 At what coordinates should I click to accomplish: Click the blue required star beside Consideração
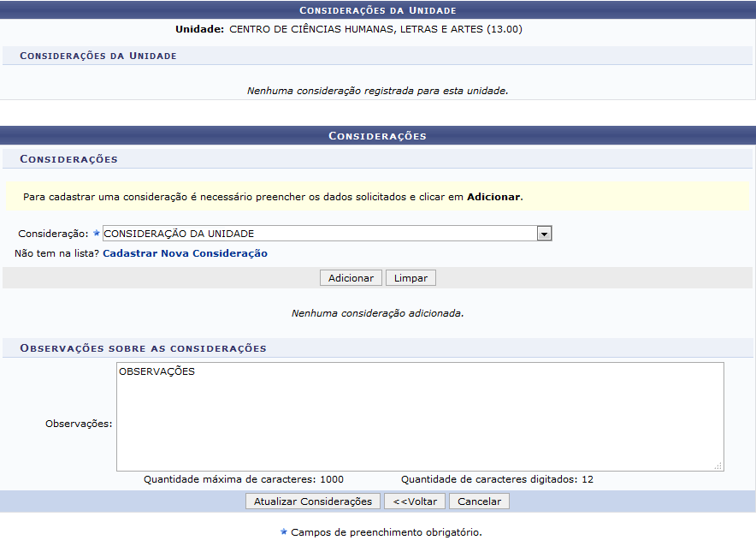point(96,233)
